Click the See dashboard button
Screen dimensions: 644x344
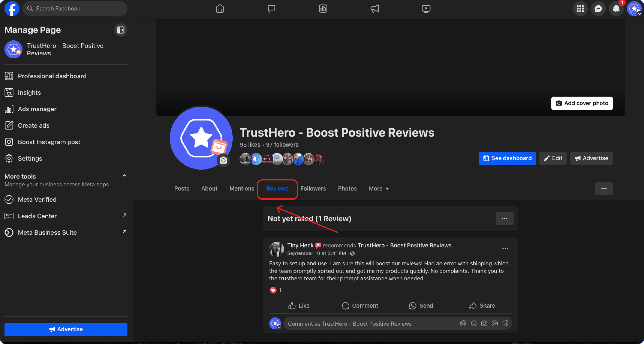(507, 158)
